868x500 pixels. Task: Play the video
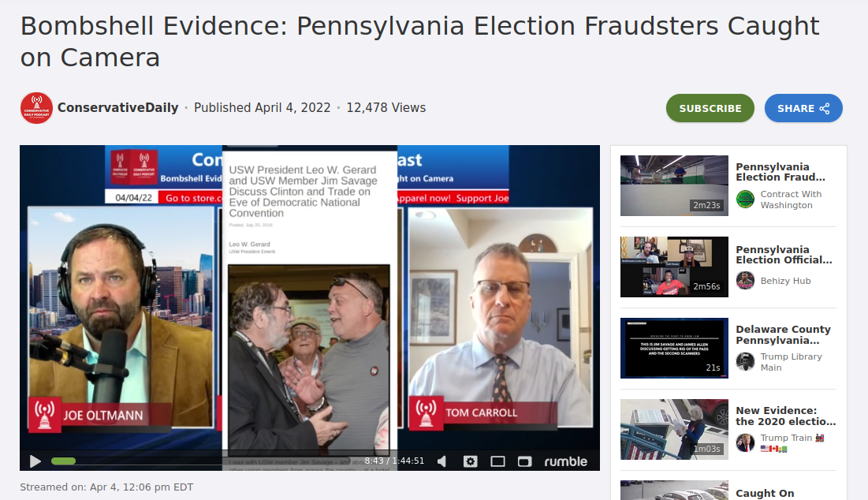(x=35, y=461)
